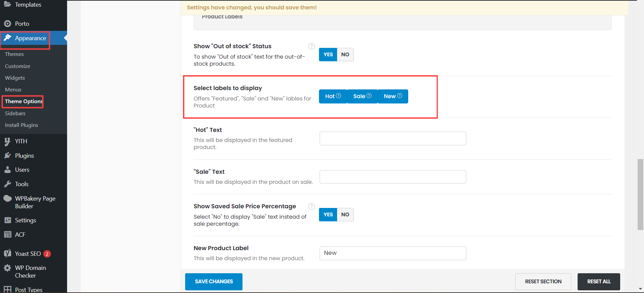Click the WP Domain Checker gear icon

click(7, 268)
